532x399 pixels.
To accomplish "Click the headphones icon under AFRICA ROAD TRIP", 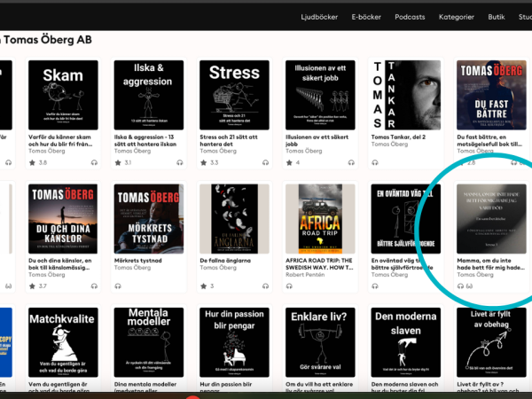I will point(289,286).
